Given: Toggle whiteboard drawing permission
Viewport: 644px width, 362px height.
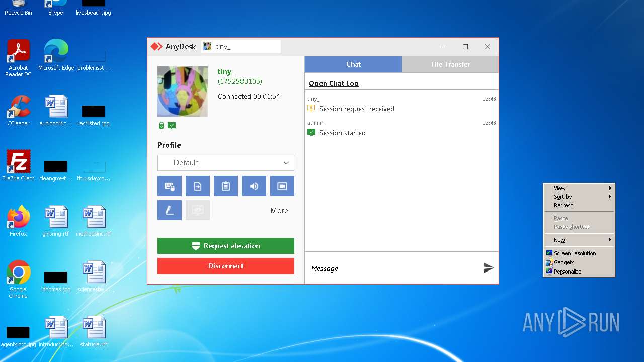Looking at the screenshot, I should point(170,210).
